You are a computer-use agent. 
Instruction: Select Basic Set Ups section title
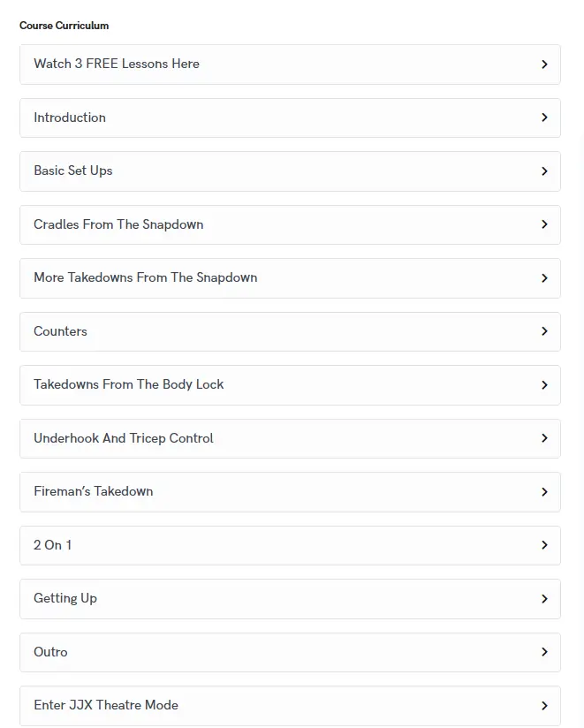(73, 171)
